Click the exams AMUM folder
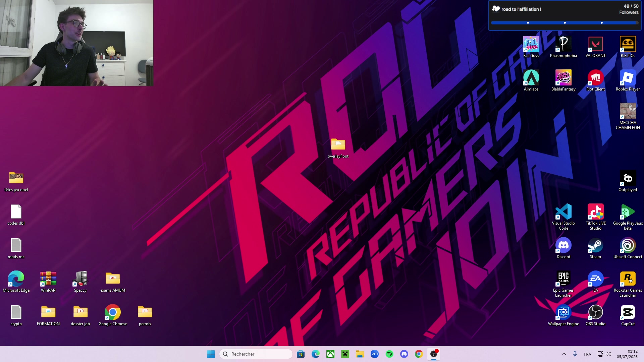This screenshot has width=644, height=362. tap(113, 282)
